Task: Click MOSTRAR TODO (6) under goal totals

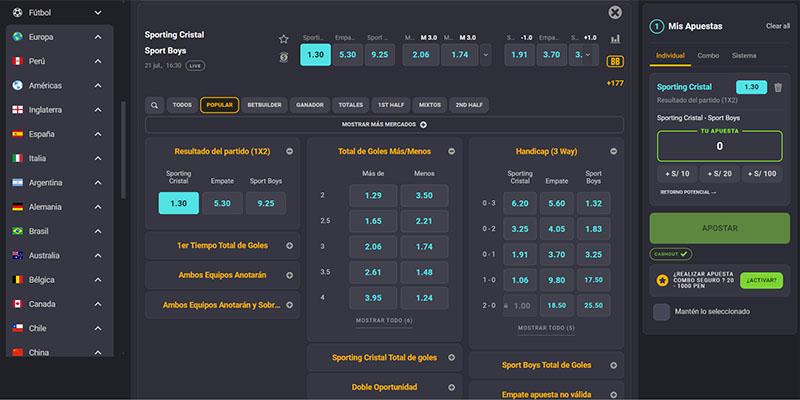Action: 384,320
